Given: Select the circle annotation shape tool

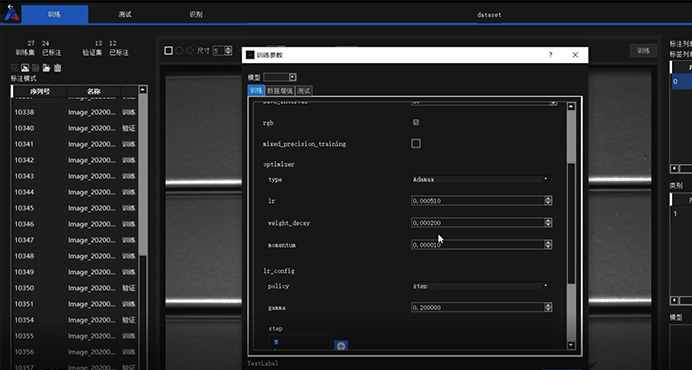Looking at the screenshot, I should pos(179,51).
